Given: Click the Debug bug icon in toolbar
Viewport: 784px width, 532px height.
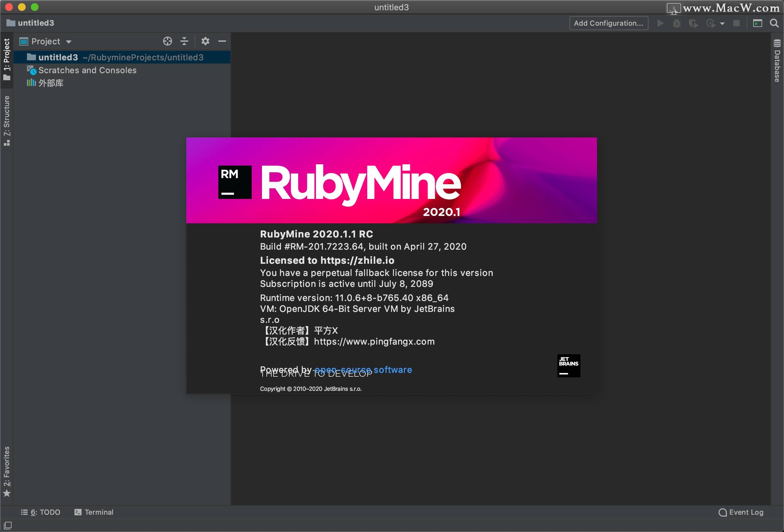Looking at the screenshot, I should click(677, 23).
